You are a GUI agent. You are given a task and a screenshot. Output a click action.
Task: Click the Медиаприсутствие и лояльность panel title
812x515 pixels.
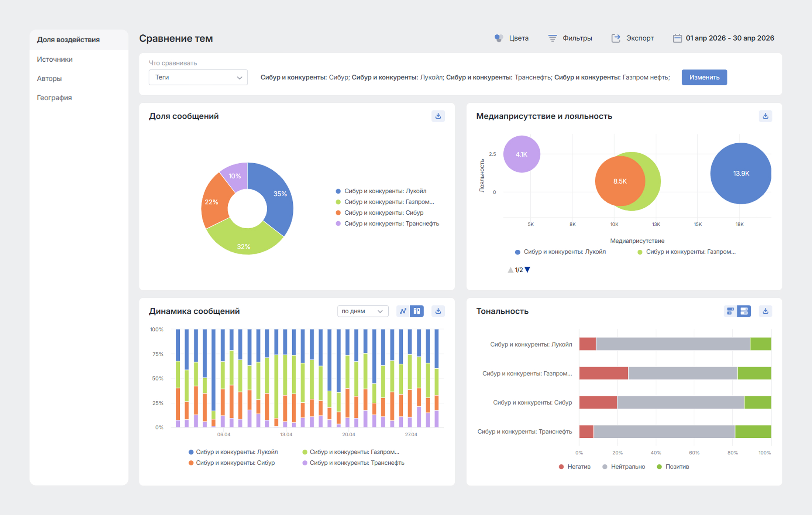(x=544, y=116)
